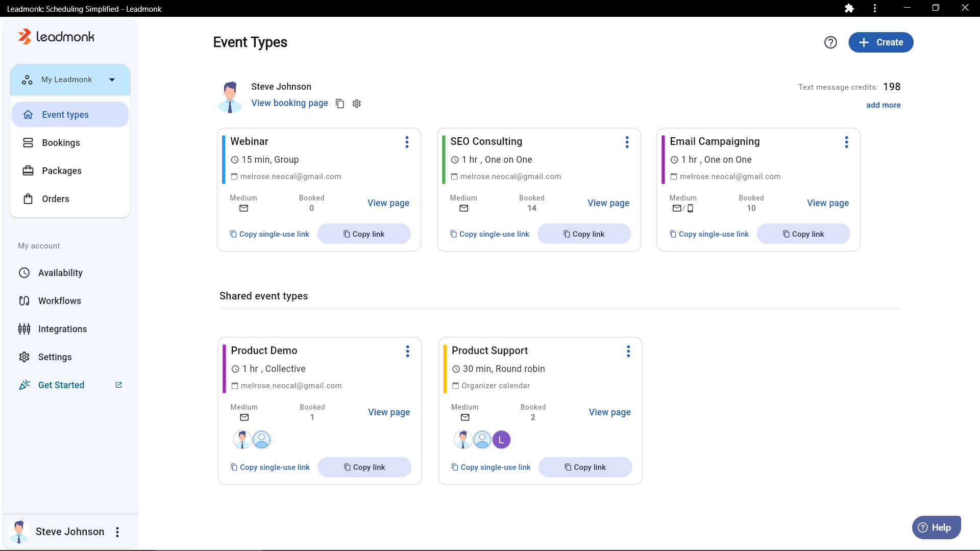Click View page on SEO Consulting card
This screenshot has width=980, height=551.
point(608,203)
